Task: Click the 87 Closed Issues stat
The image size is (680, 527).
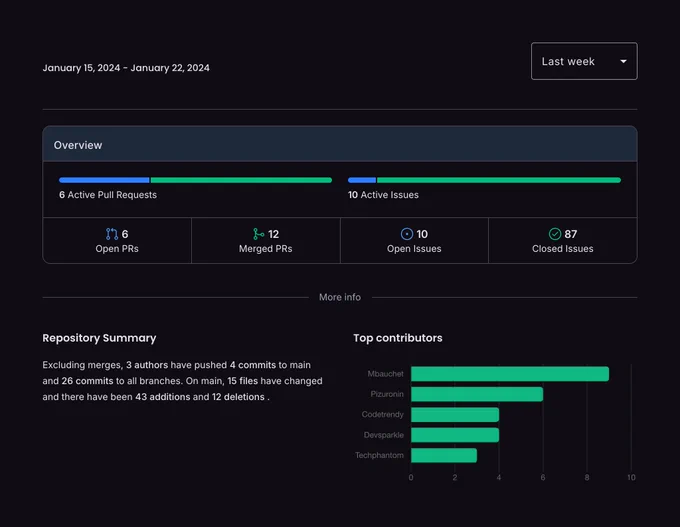Action: 562,241
